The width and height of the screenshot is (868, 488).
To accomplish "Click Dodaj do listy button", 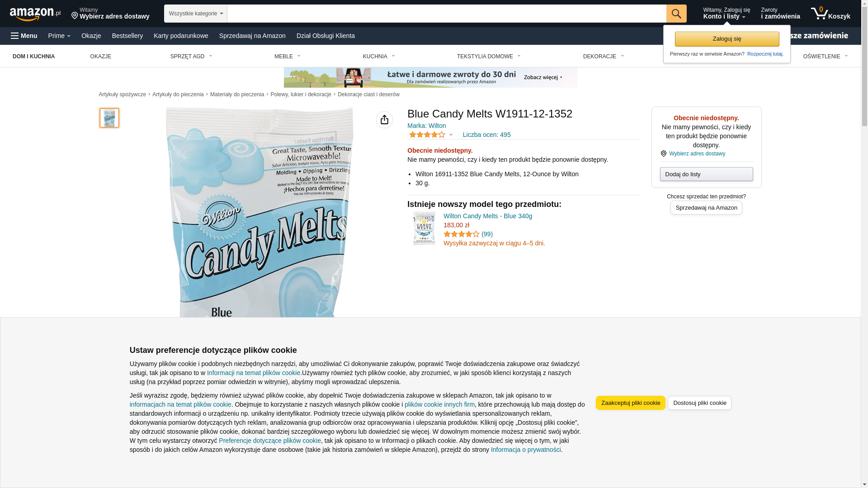I will [x=706, y=174].
